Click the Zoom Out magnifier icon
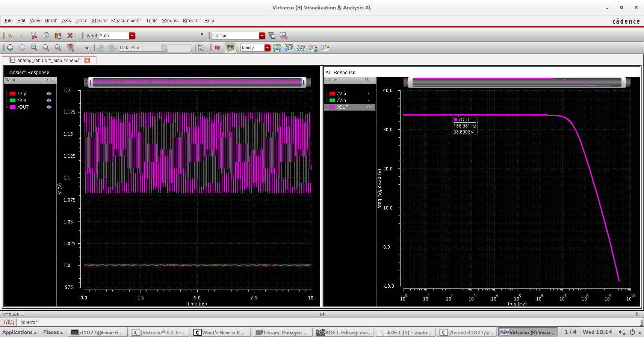 tap(58, 47)
